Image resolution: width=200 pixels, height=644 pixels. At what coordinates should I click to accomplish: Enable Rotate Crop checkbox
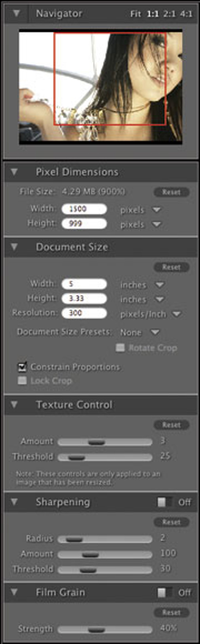pyautogui.click(x=120, y=348)
